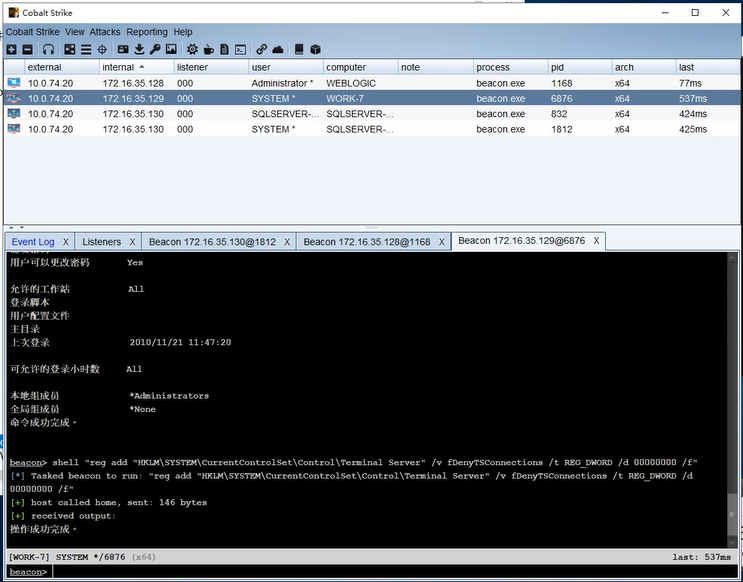
Task: Close the Event Log tab
Action: pyautogui.click(x=66, y=242)
